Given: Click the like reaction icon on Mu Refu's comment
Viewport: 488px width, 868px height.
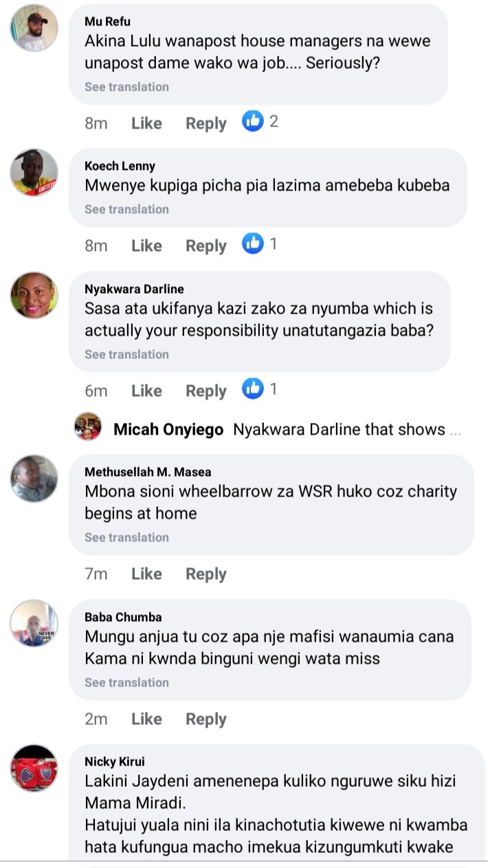Looking at the screenshot, I should (x=253, y=122).
